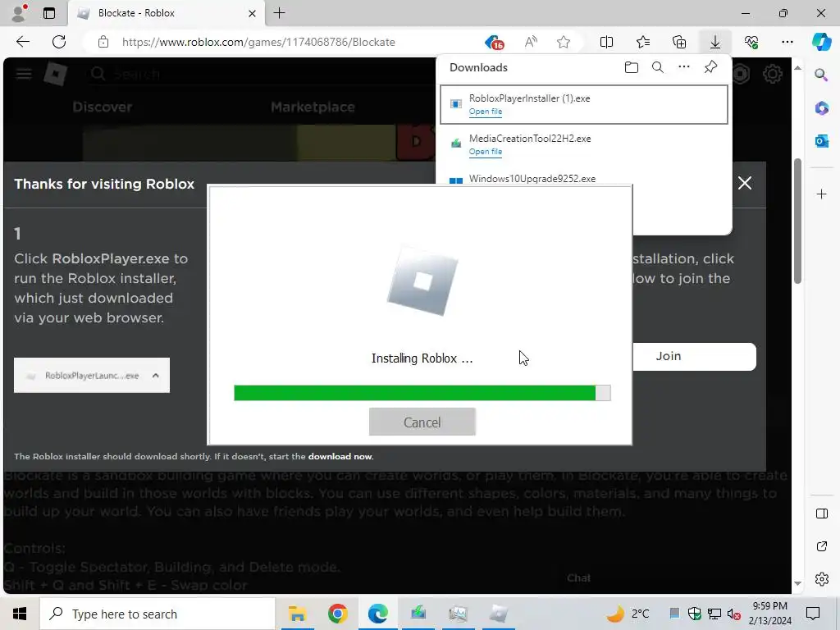The height and width of the screenshot is (630, 840).
Task: Switch to Microsoft Edge in taskbar
Action: pyautogui.click(x=377, y=614)
